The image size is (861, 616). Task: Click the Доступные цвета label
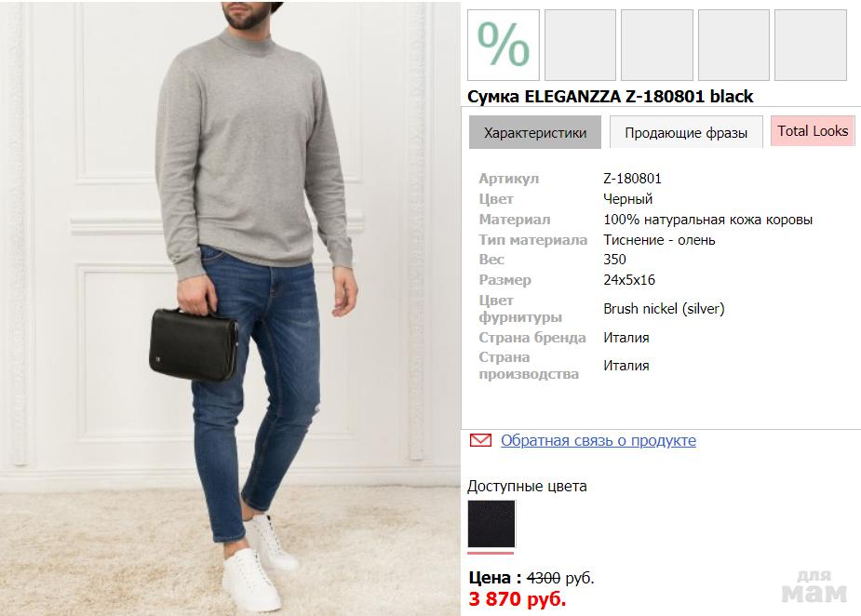(527, 486)
